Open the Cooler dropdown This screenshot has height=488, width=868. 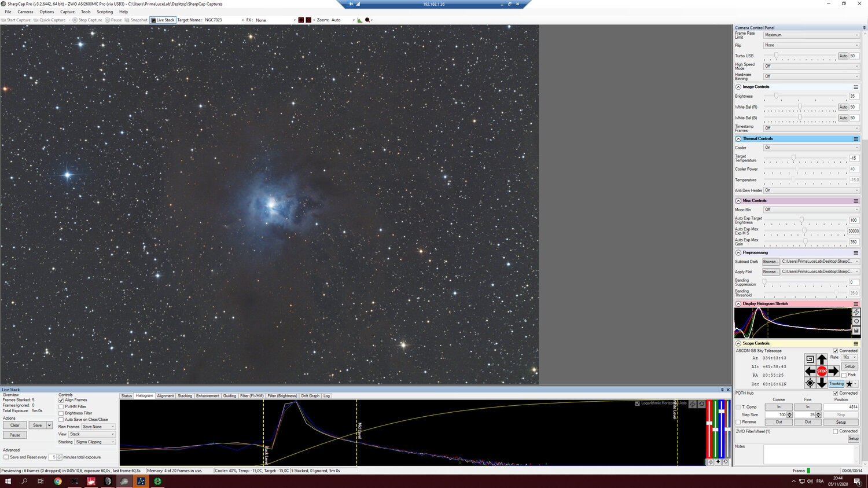811,148
